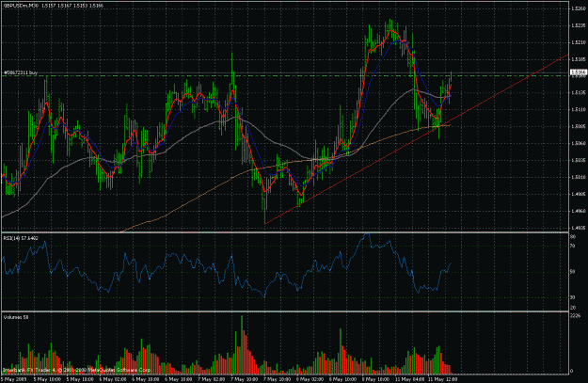Select the red ascending trendline
This screenshot has width=588, height=383.
[416, 139]
